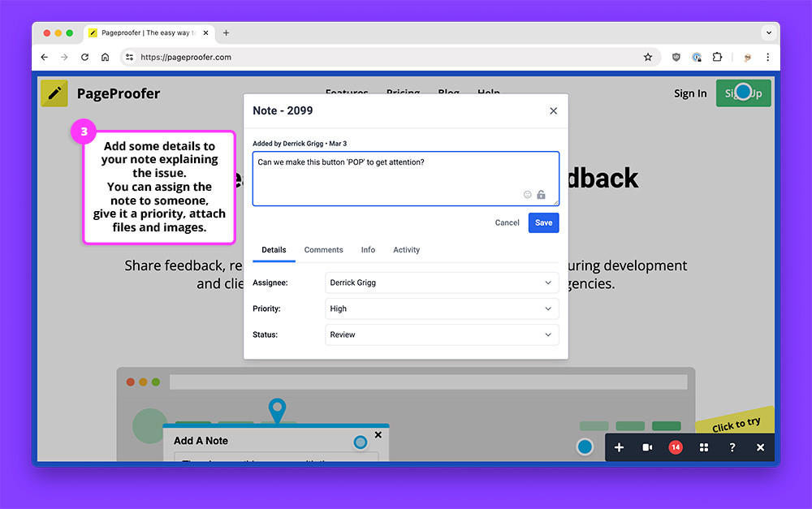Expand the Assignee dropdown
Image resolution: width=812 pixels, height=509 pixels.
442,283
